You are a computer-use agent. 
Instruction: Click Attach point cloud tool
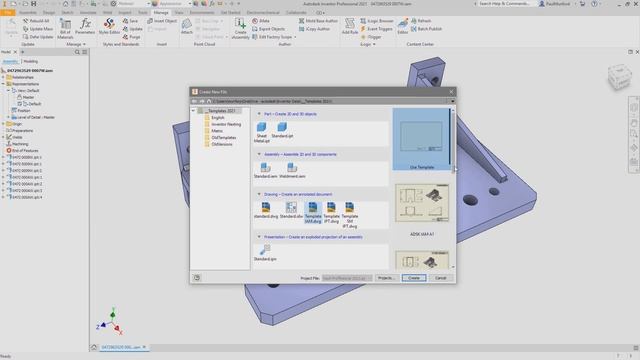pos(187,27)
